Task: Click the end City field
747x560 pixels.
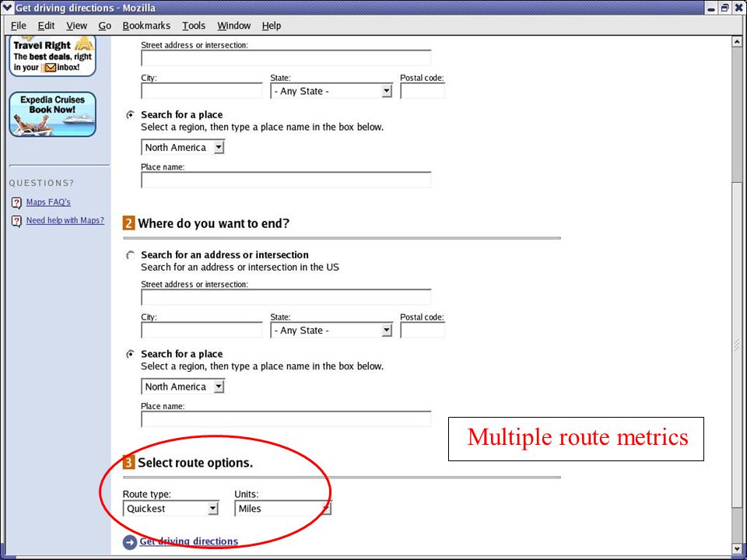Action: pos(202,330)
